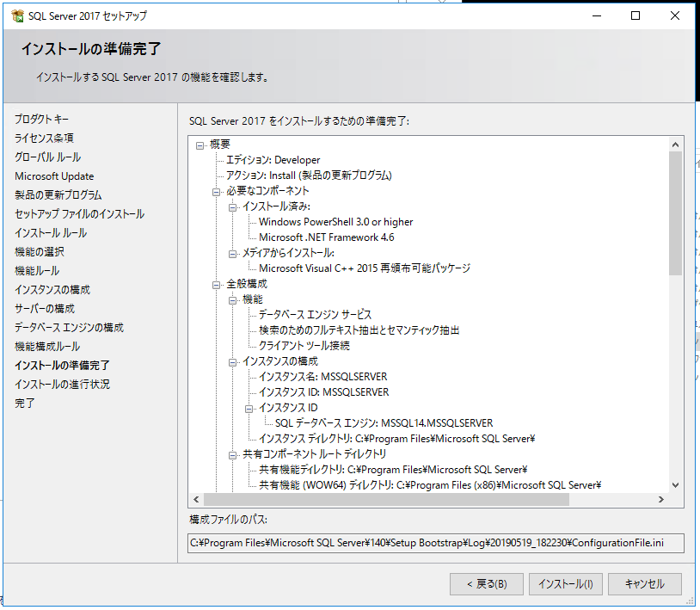
Task: Collapse 共有コンポーネント ルート ディレクトリ node
Action: (x=232, y=455)
